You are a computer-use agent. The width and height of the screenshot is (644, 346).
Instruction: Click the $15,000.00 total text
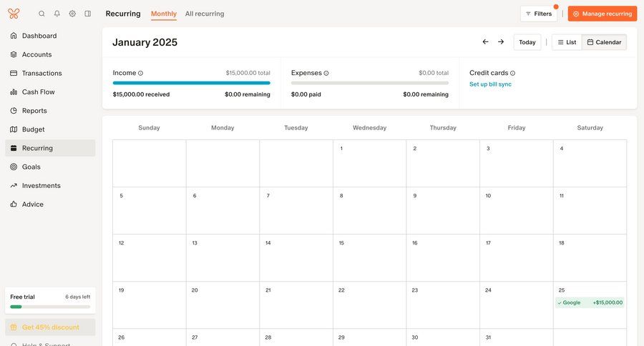248,73
